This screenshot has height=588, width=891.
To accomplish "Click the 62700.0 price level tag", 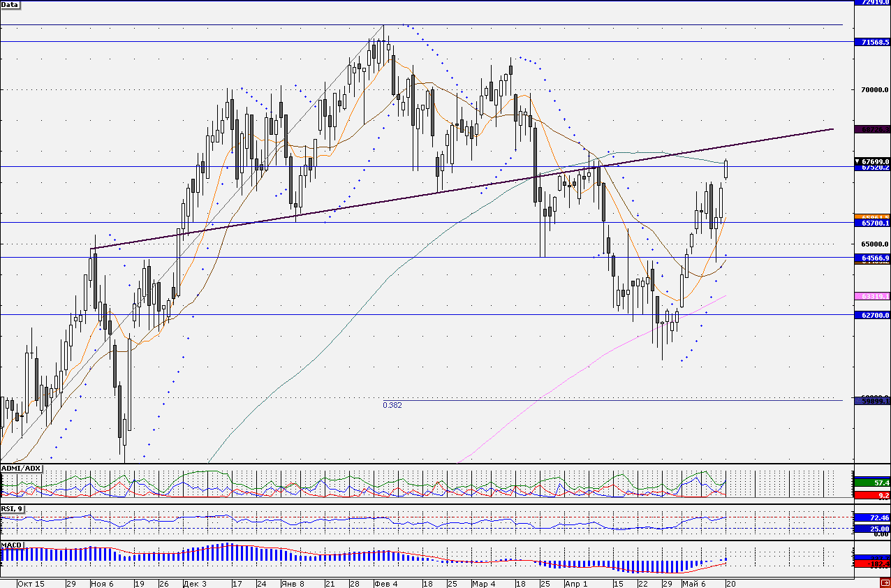I will pos(872,315).
